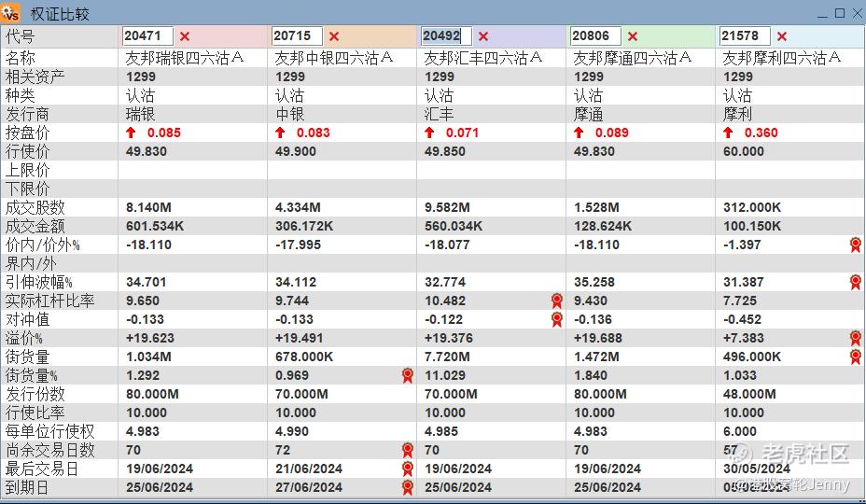The width and height of the screenshot is (866, 504).
Task: Click red up arrow next to 0.360
Action: coord(728,133)
